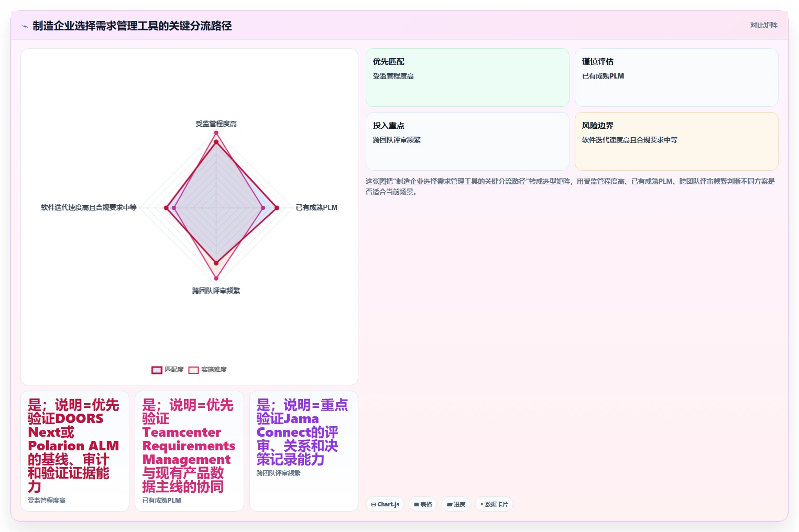
Task: Toggle the 匹配度 legend swatch
Action: 157,370
